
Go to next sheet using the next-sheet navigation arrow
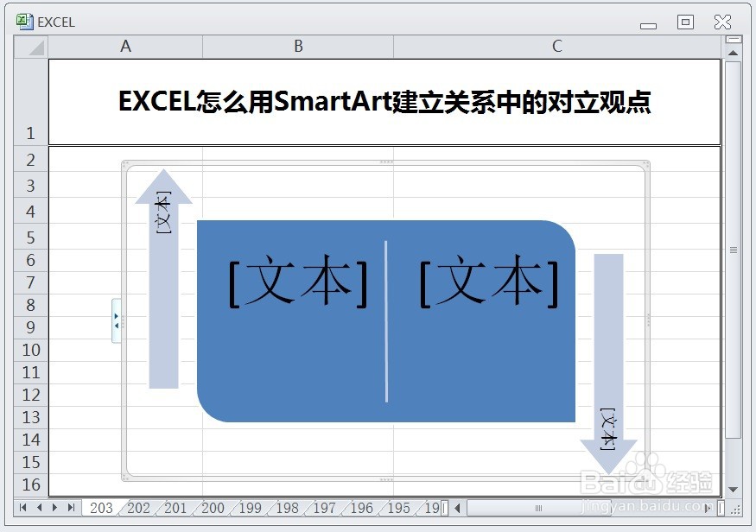coord(54,508)
